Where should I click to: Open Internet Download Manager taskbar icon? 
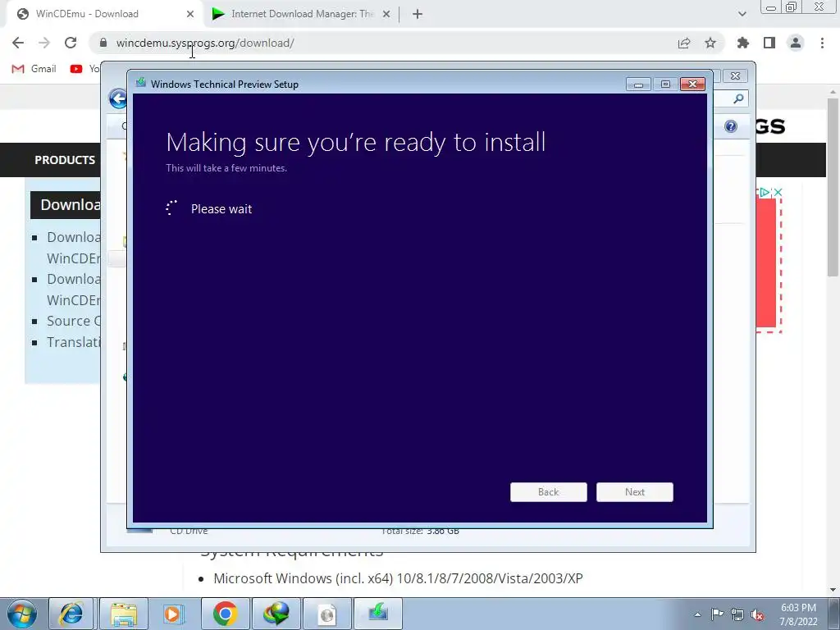(276, 614)
